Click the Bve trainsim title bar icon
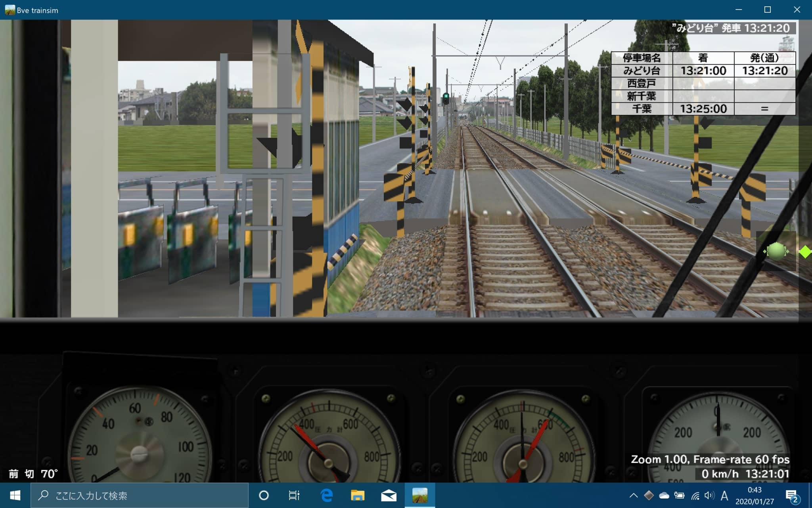 pos(10,10)
